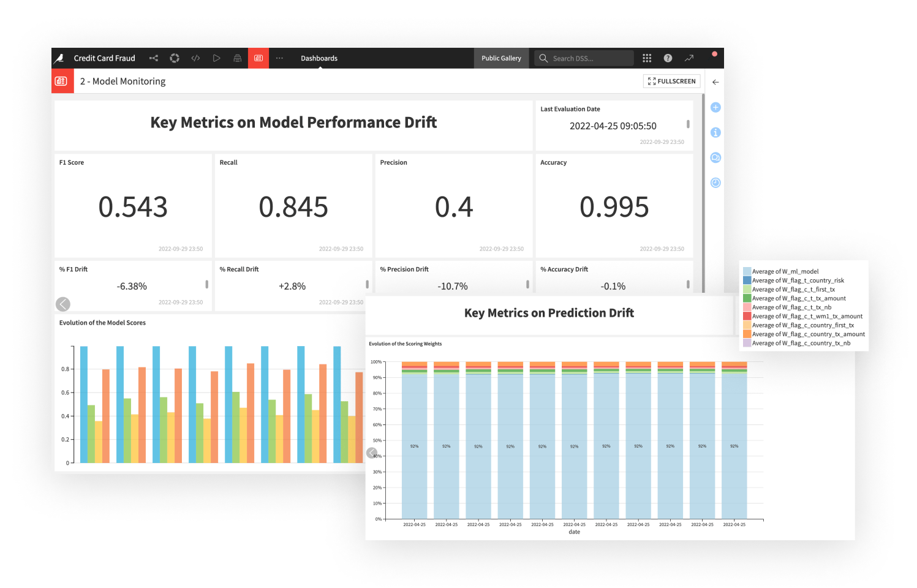
Task: Open the help question mark icon
Action: (x=668, y=58)
